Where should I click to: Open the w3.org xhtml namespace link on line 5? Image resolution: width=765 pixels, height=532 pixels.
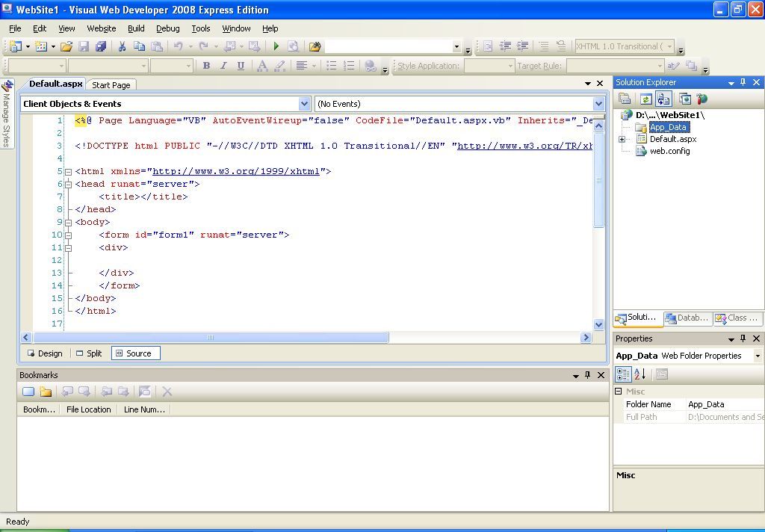236,171
